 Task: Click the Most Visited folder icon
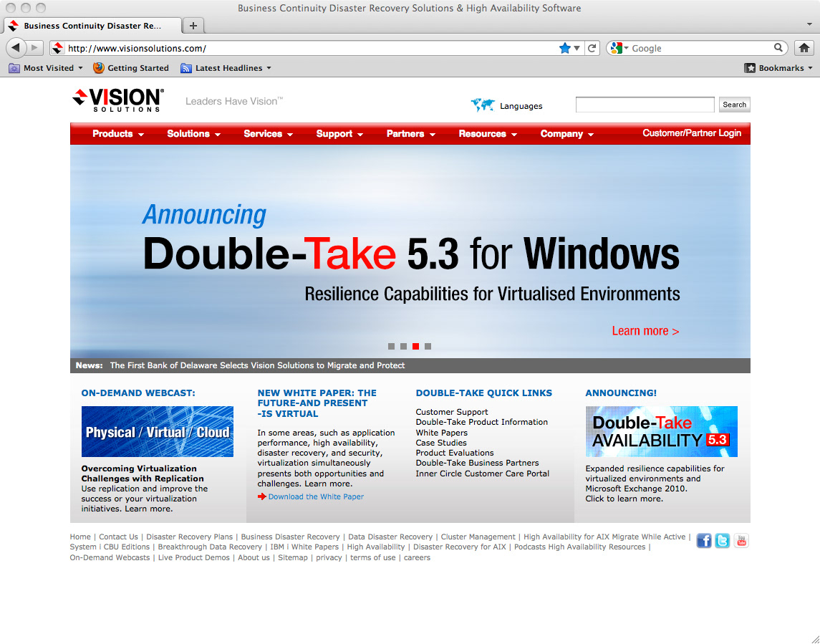[14, 68]
